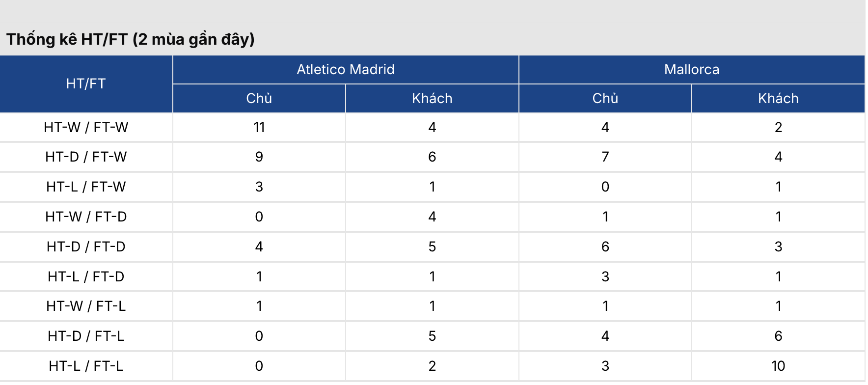Click the Chủ subheader under Atletico Madrid
868x385 pixels.
(259, 98)
